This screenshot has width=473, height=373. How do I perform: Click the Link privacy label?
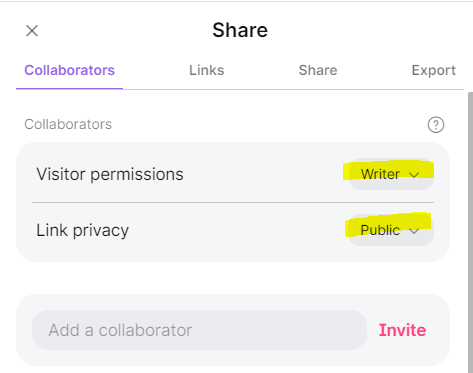click(82, 230)
